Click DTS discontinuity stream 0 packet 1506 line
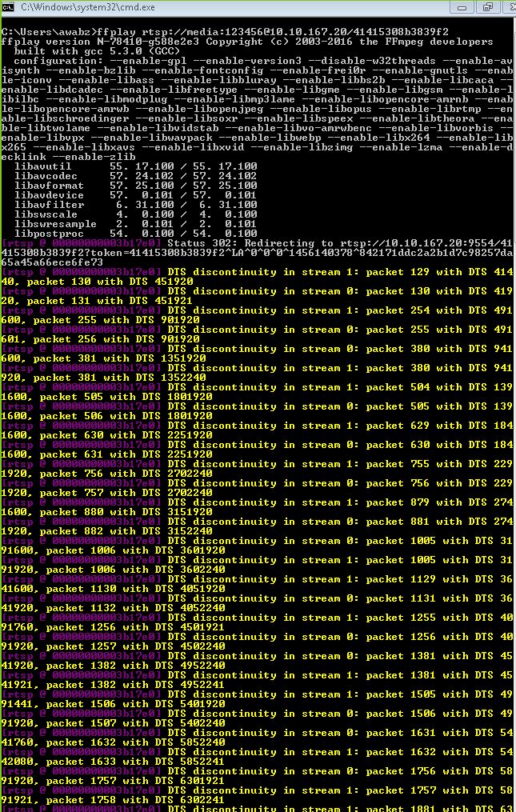Image resolution: width=516 pixels, height=812 pixels. (x=257, y=713)
